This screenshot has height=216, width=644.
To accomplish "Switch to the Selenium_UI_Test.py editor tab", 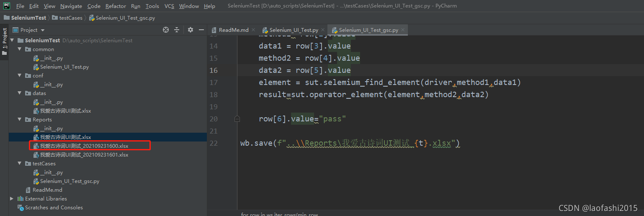I will (294, 30).
